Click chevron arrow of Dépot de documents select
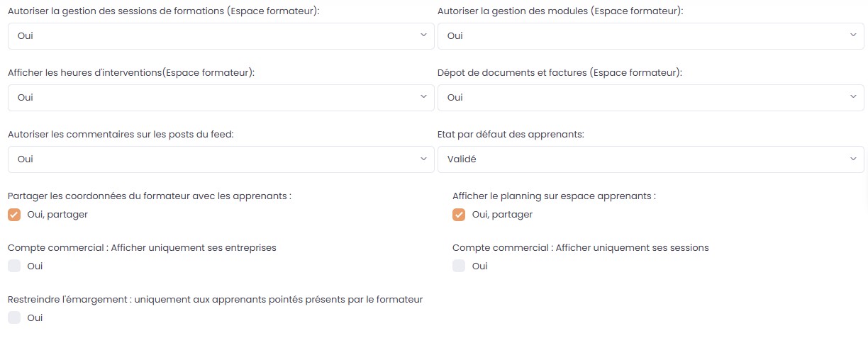The image size is (868, 343). (x=853, y=97)
